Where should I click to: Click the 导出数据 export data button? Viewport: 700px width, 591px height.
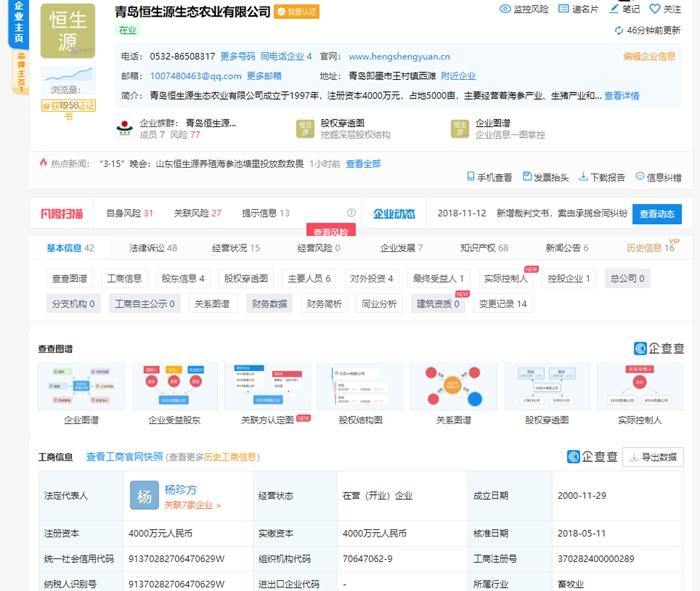pos(659,457)
